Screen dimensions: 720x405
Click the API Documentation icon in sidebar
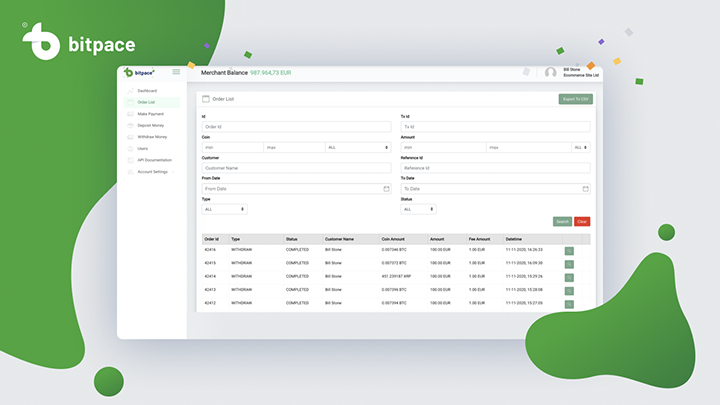tap(130, 160)
